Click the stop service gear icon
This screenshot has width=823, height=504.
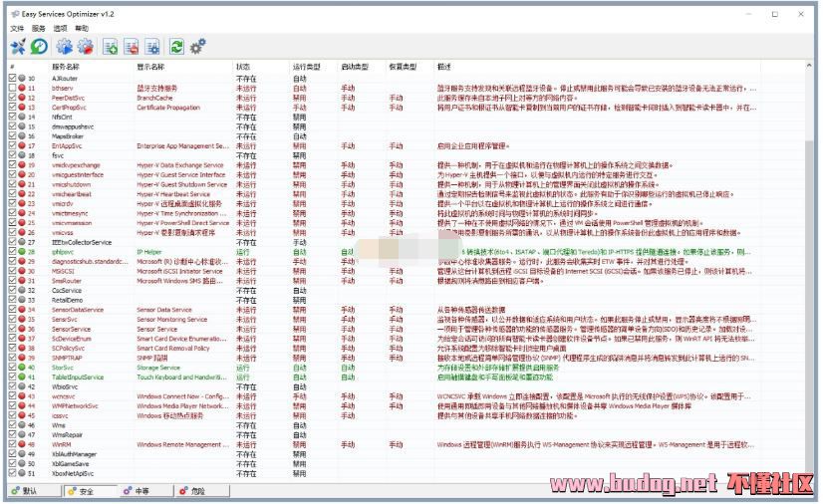pyautogui.click(x=86, y=47)
